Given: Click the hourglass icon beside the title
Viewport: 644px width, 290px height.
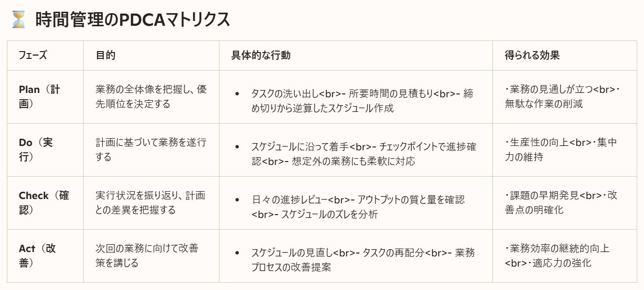Looking at the screenshot, I should 18,20.
